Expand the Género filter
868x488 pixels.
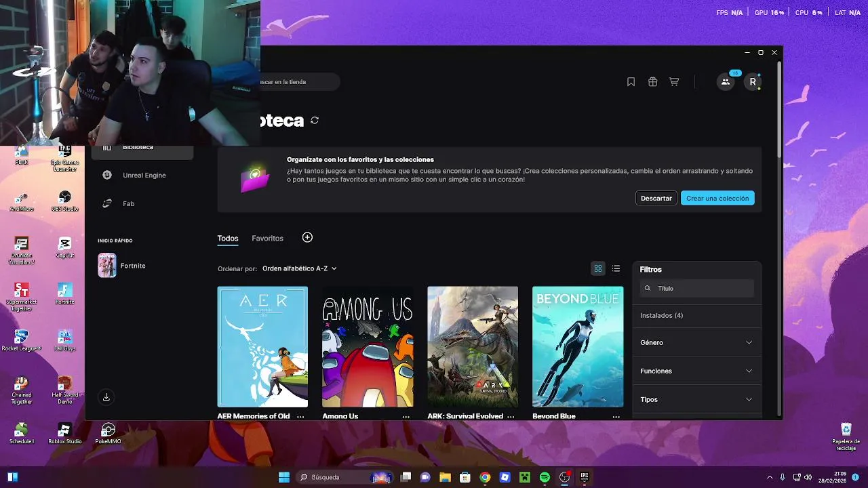coord(696,342)
